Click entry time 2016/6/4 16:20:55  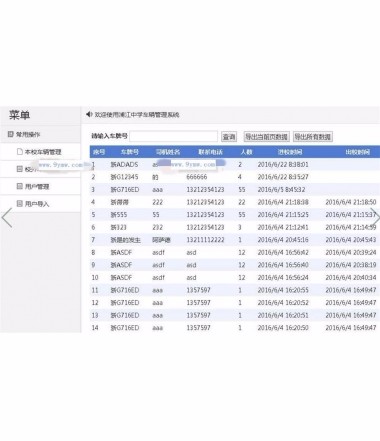pyautogui.click(x=283, y=290)
